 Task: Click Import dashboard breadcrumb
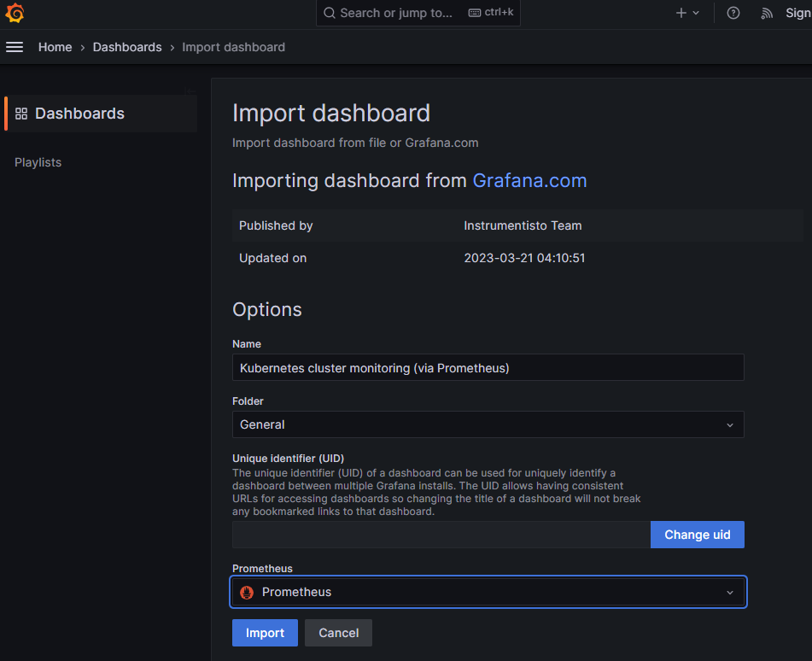click(234, 47)
